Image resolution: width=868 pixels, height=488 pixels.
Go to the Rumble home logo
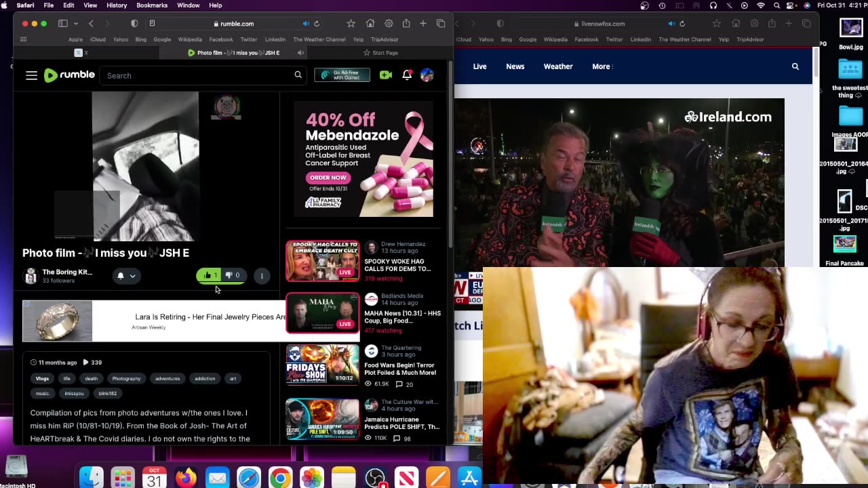click(68, 75)
